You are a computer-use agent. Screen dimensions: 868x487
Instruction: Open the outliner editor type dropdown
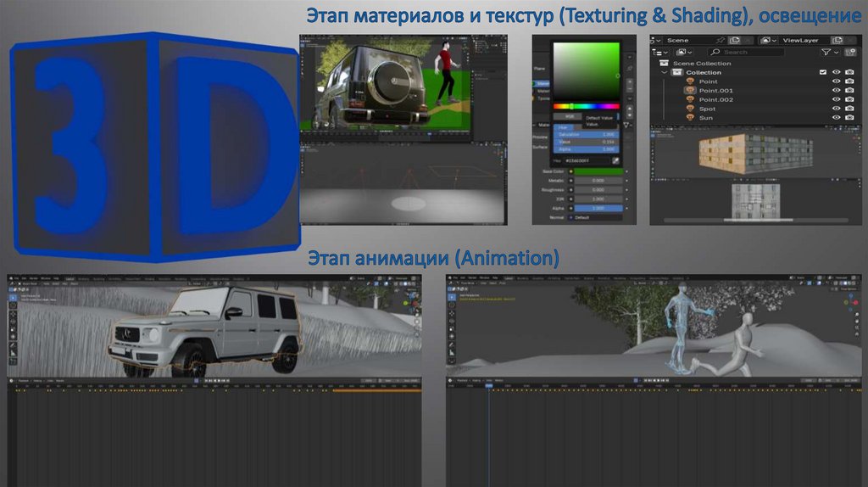coord(659,52)
